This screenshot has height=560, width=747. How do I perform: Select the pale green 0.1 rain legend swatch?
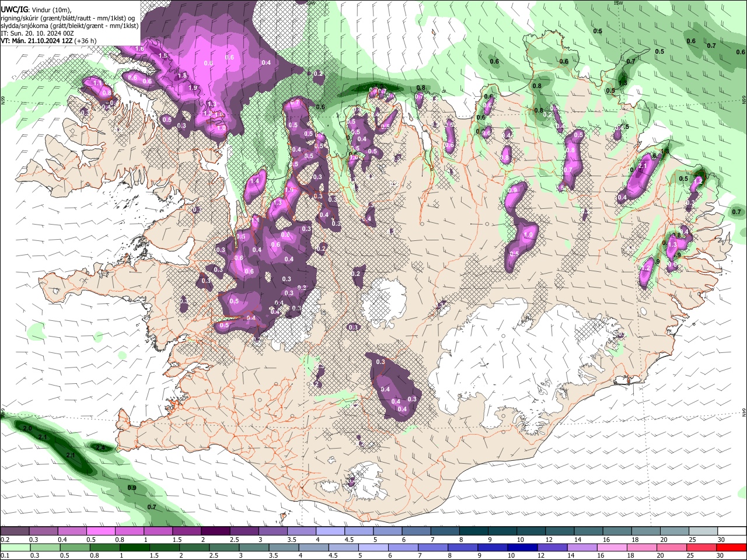[15, 548]
